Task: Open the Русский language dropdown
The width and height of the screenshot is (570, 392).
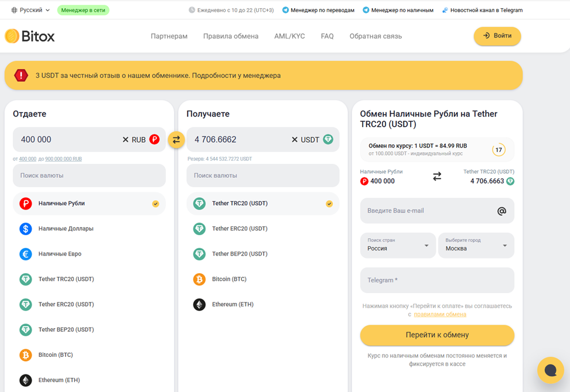Action: point(30,10)
